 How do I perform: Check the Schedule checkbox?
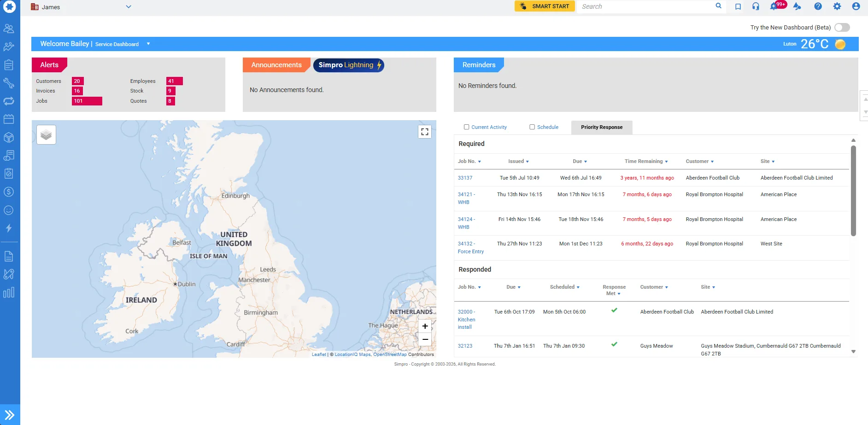tap(532, 127)
